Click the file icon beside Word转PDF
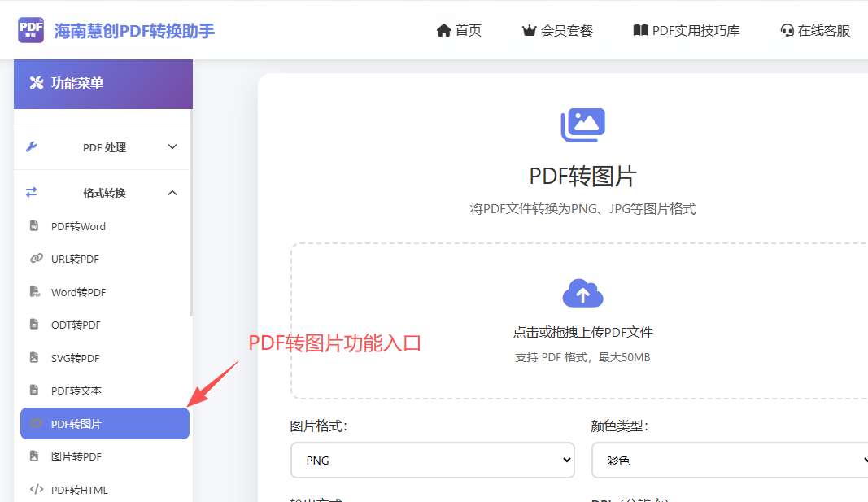The image size is (868, 502). [x=35, y=291]
